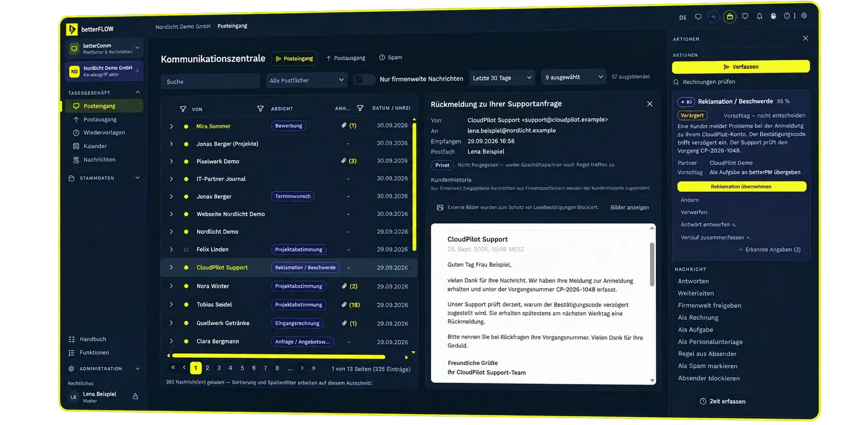Click the DE language selector
The height and width of the screenshot is (425, 868).
[x=683, y=17]
